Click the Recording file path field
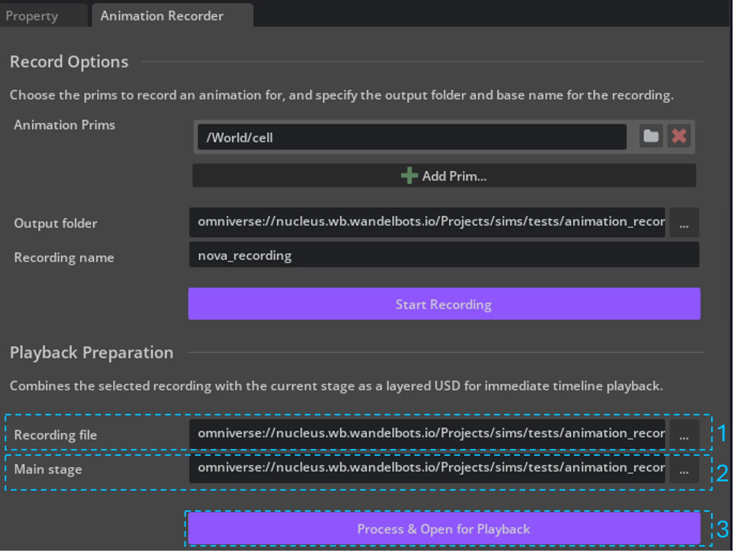The width and height of the screenshot is (745, 560). coord(427,434)
